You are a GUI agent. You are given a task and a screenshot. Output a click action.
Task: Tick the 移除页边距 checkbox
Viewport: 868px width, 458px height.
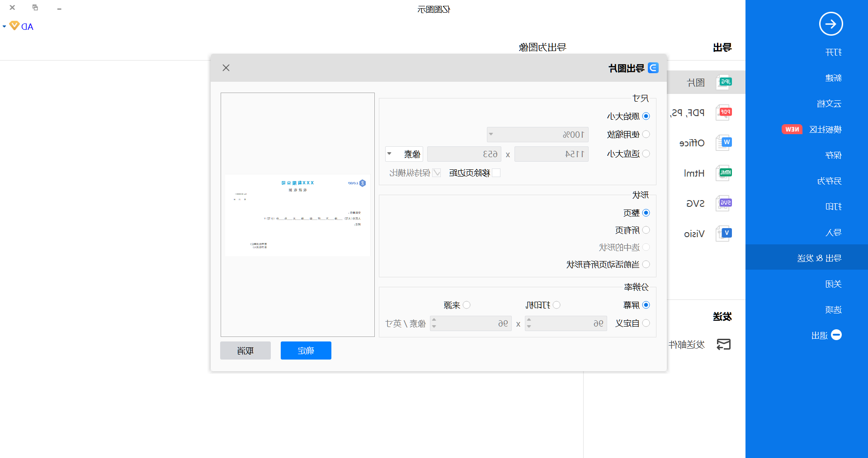coord(496,173)
